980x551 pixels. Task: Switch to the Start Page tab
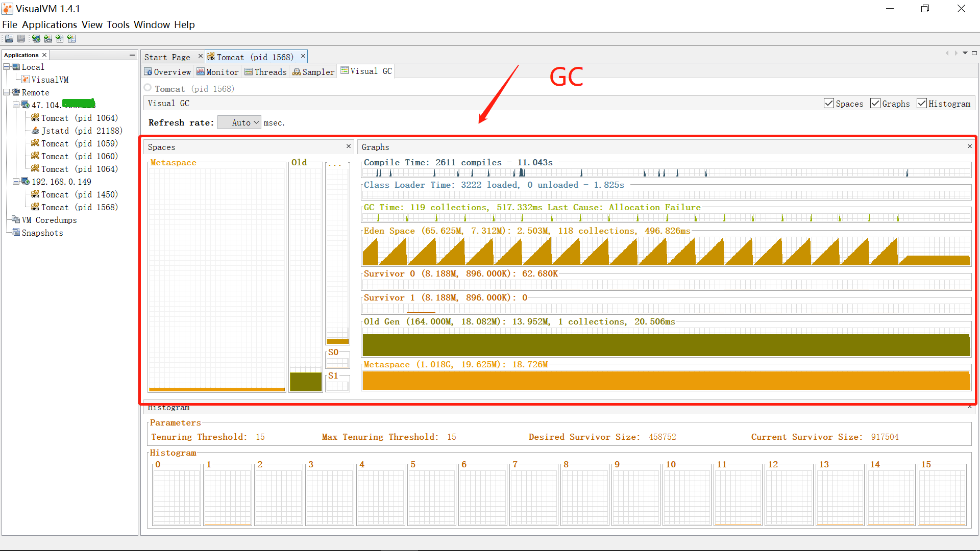pos(168,57)
